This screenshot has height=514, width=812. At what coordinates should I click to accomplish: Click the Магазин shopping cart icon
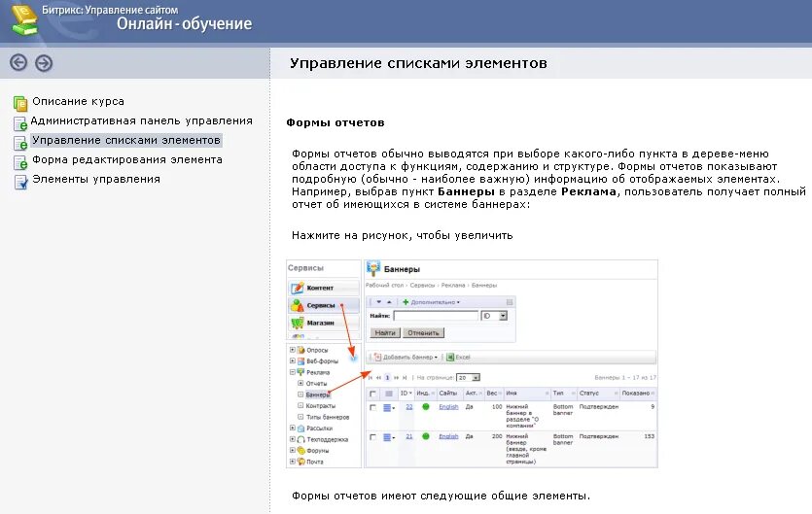click(297, 323)
